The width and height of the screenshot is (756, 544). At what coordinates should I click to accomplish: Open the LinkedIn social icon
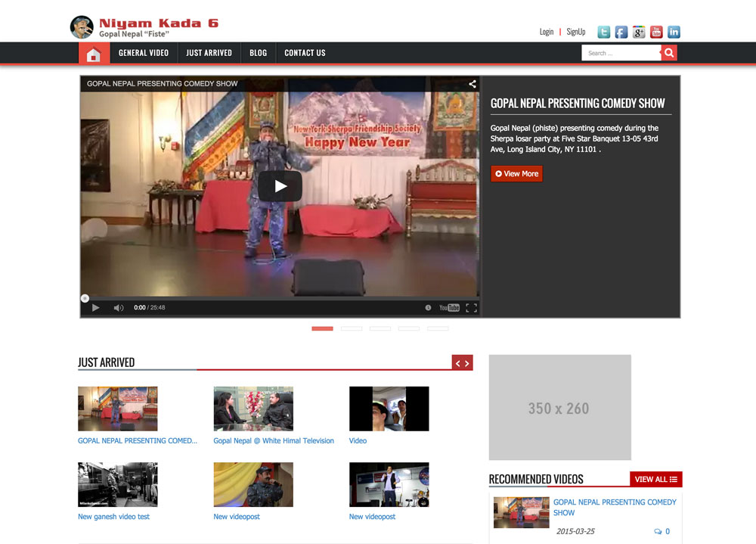tap(674, 32)
